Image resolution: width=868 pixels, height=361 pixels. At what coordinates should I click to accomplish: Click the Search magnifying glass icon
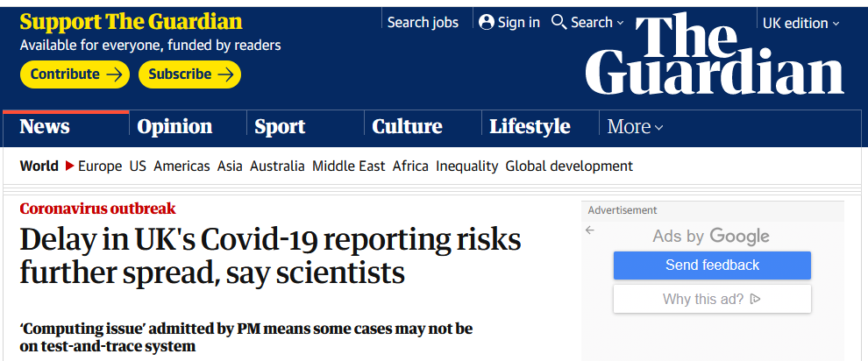coord(559,22)
